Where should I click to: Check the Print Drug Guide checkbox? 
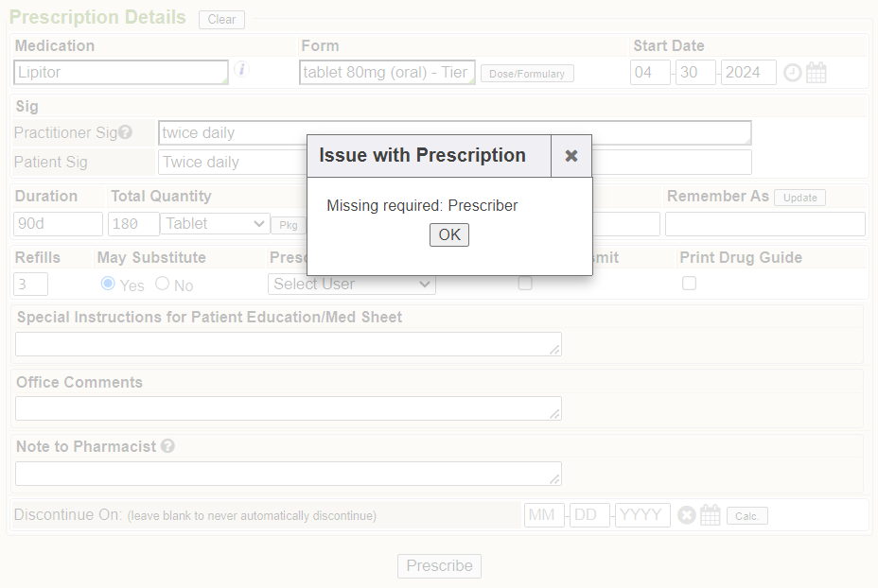pyautogui.click(x=690, y=284)
